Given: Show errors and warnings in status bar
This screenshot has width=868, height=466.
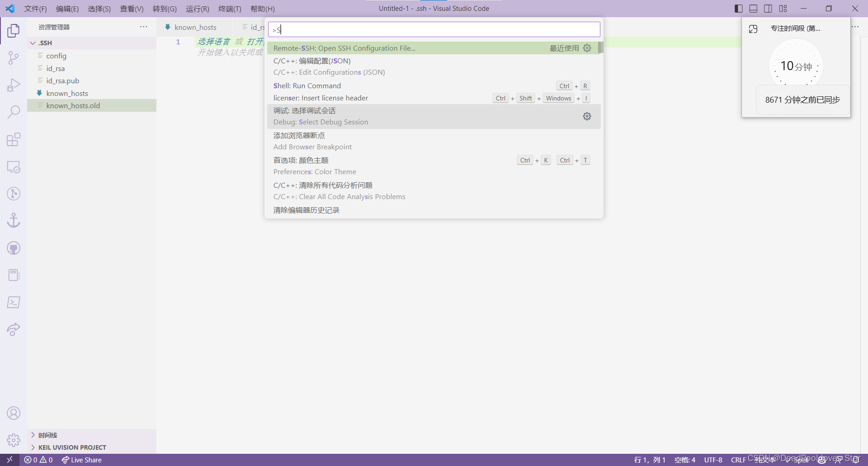Looking at the screenshot, I should 38,460.
